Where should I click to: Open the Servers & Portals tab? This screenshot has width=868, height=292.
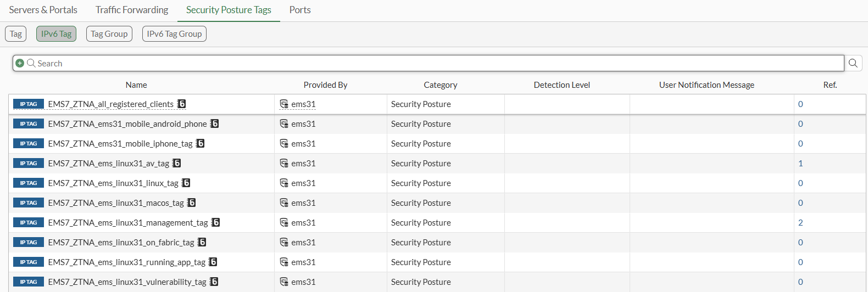pyautogui.click(x=43, y=10)
